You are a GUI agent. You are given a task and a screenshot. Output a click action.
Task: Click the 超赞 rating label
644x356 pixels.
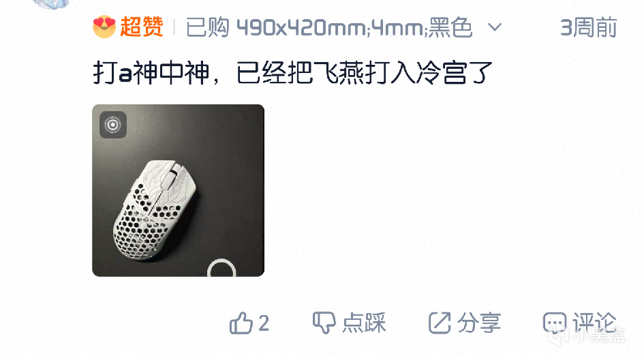coord(142,27)
